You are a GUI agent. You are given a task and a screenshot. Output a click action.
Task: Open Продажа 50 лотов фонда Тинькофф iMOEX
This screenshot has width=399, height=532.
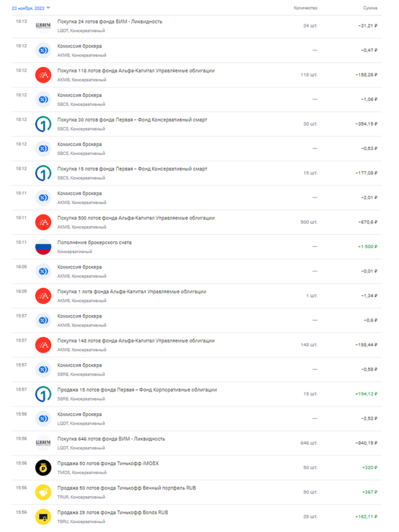(108, 464)
